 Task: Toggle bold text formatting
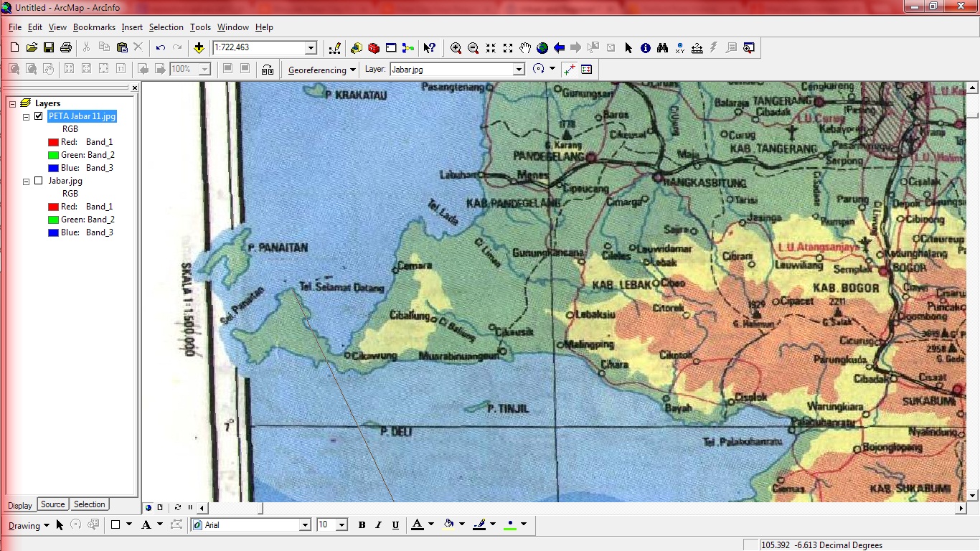tap(362, 524)
